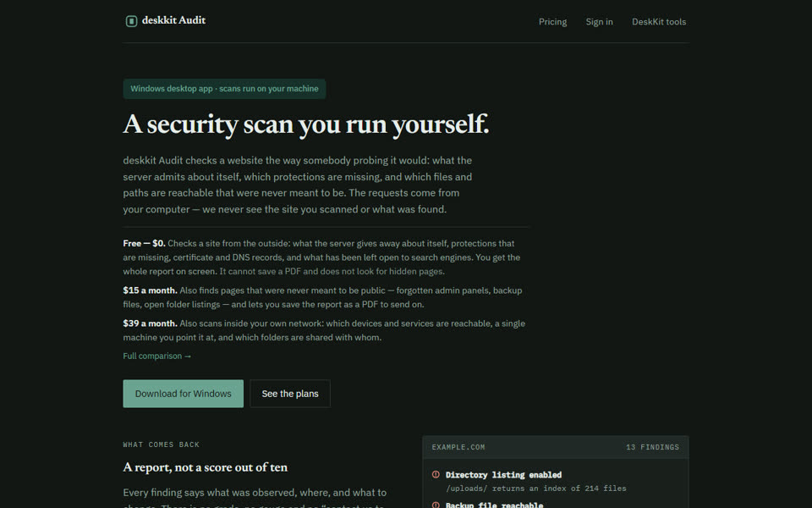Click the See the plans button
812x508 pixels.
[290, 394]
